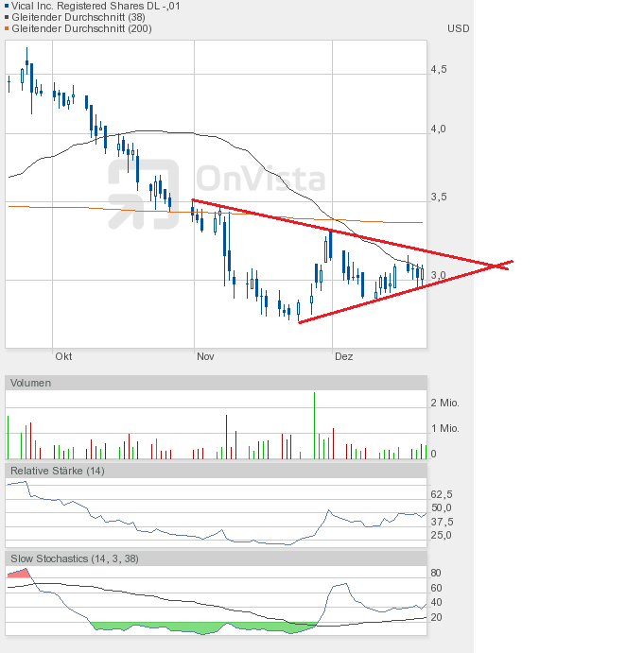644x653 pixels.
Task: Click the Nov month label
Action: (x=205, y=356)
